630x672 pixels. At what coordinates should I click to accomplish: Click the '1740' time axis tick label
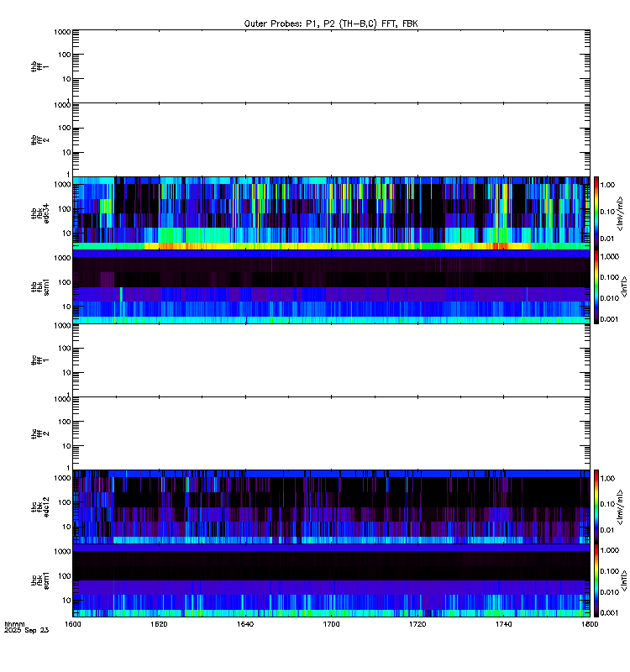[503, 624]
